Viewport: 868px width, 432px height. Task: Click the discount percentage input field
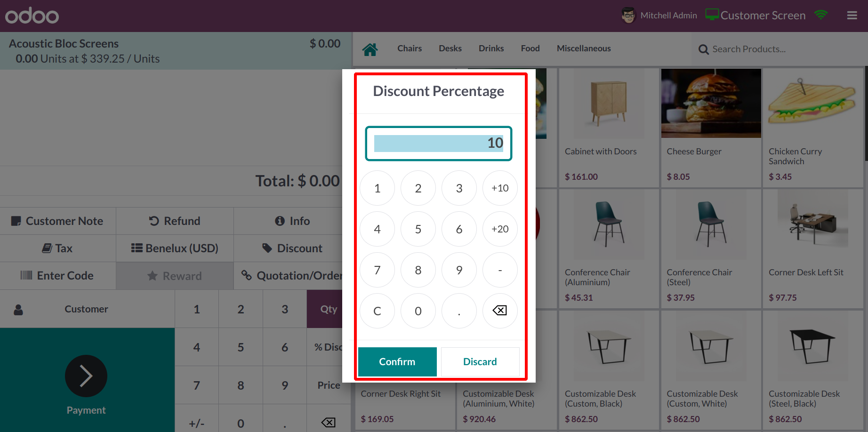pos(439,144)
